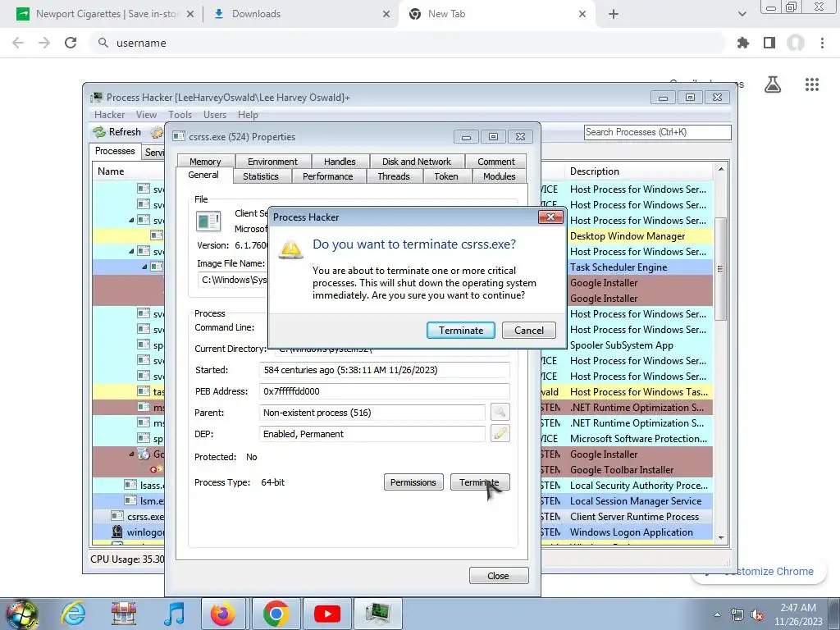This screenshot has height=630, width=840.
Task: Click the inspect parent process magnifier icon
Action: pyautogui.click(x=500, y=412)
